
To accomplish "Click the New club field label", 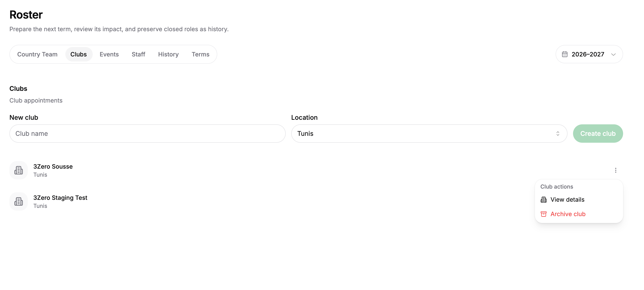I will pyautogui.click(x=24, y=117).
